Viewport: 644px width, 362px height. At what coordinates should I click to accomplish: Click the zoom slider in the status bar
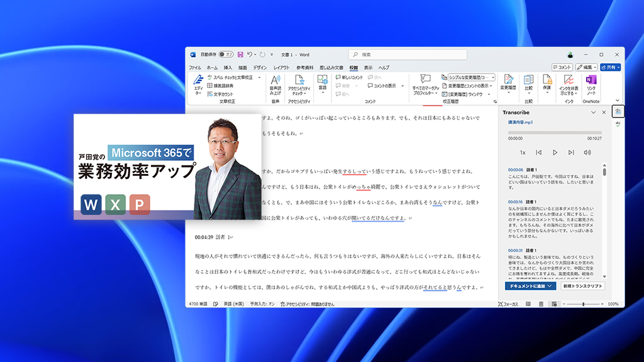coord(583,304)
